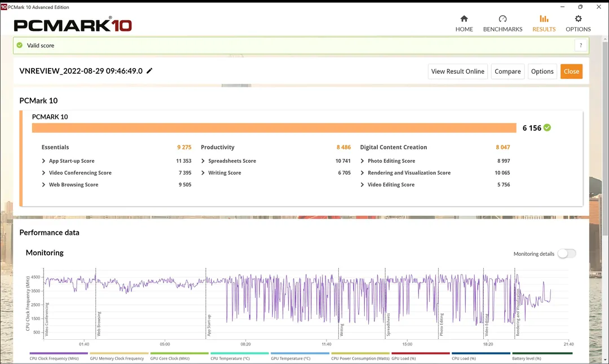This screenshot has width=609, height=364.
Task: Select the Results bar chart icon
Action: click(x=544, y=19)
